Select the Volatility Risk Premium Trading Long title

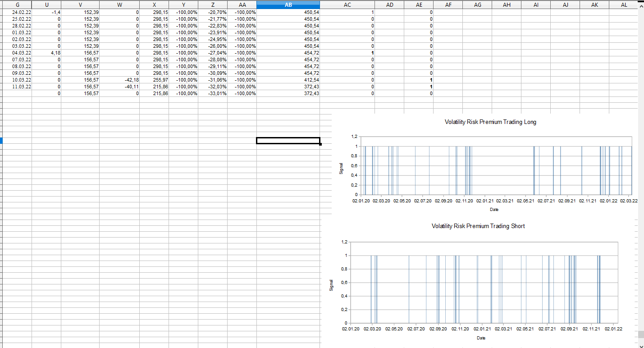coord(490,122)
